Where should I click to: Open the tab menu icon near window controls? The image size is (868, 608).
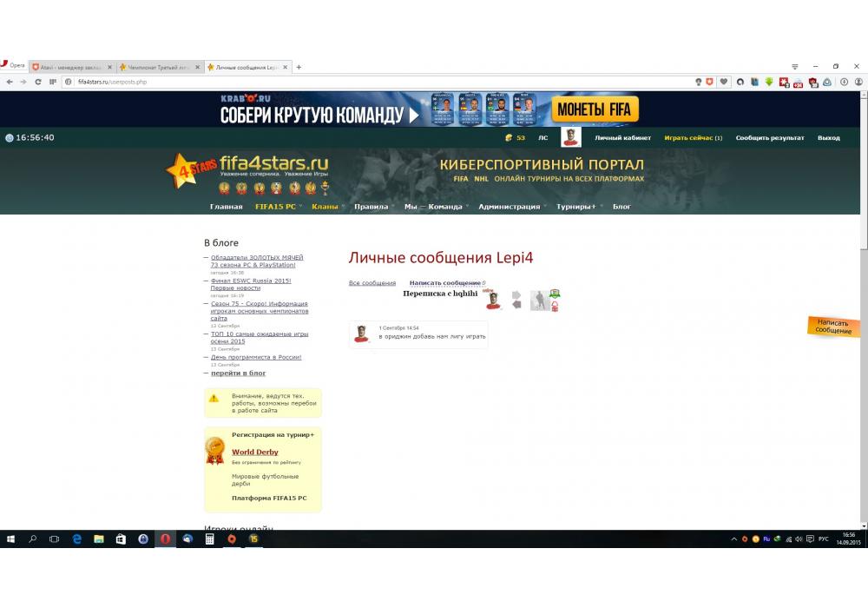pos(795,67)
